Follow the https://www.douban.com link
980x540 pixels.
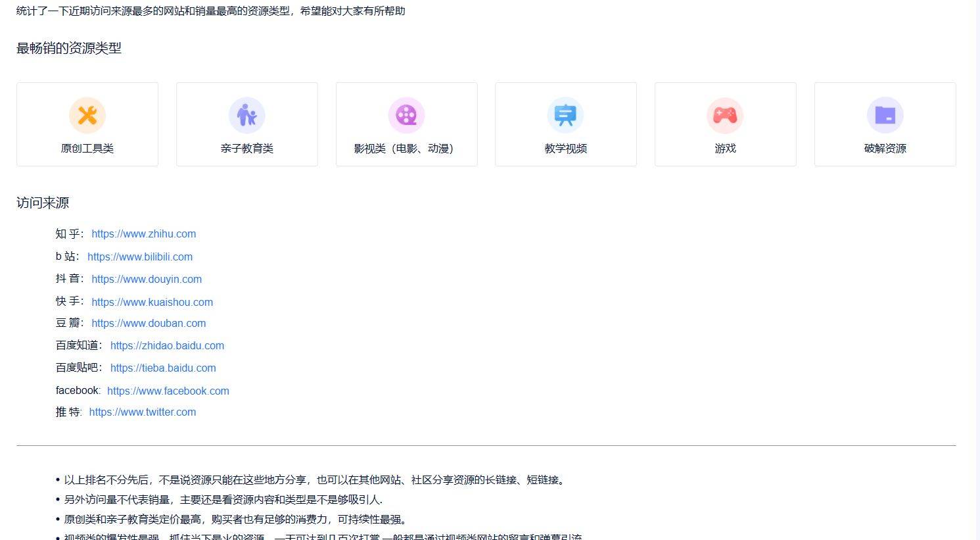(x=149, y=323)
